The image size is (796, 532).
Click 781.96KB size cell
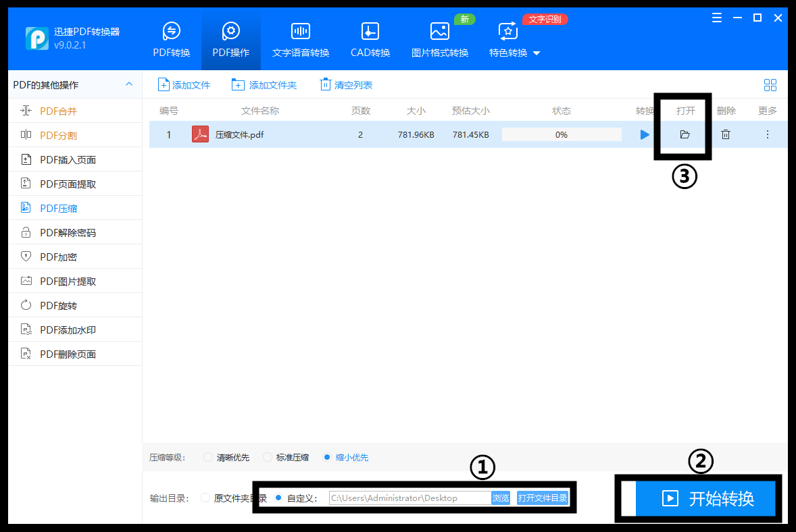click(416, 135)
